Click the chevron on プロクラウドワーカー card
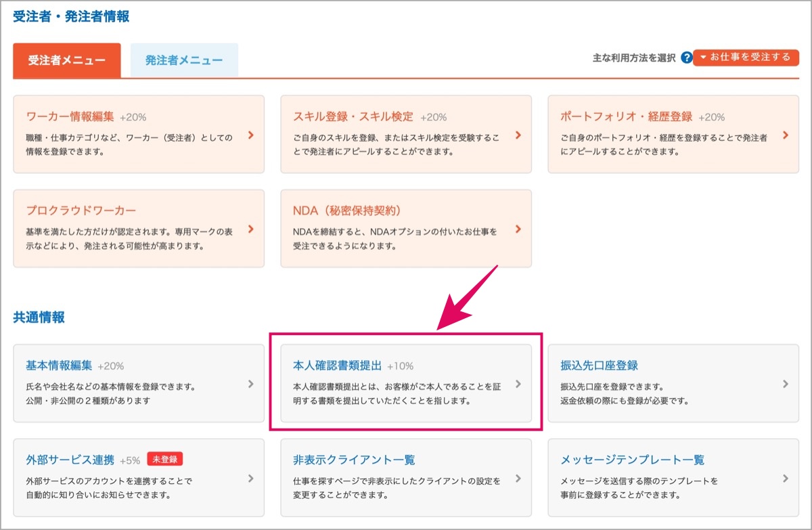 (x=250, y=229)
